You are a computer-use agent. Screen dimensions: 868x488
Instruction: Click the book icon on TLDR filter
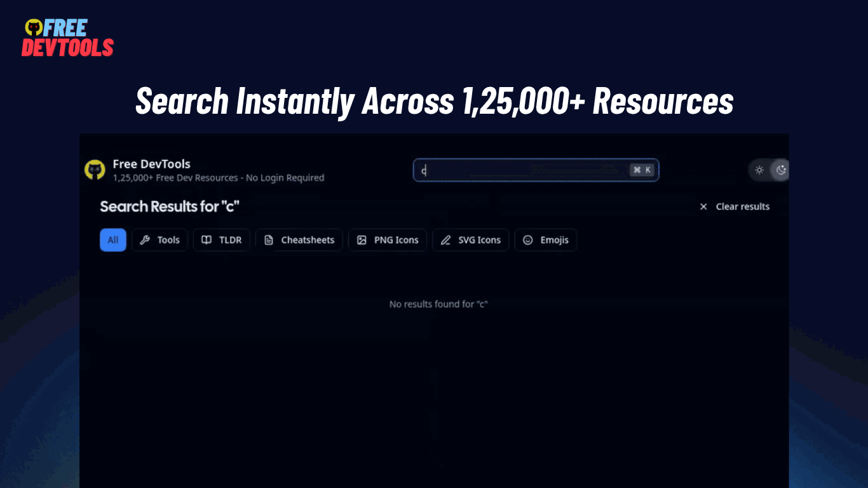tap(207, 240)
